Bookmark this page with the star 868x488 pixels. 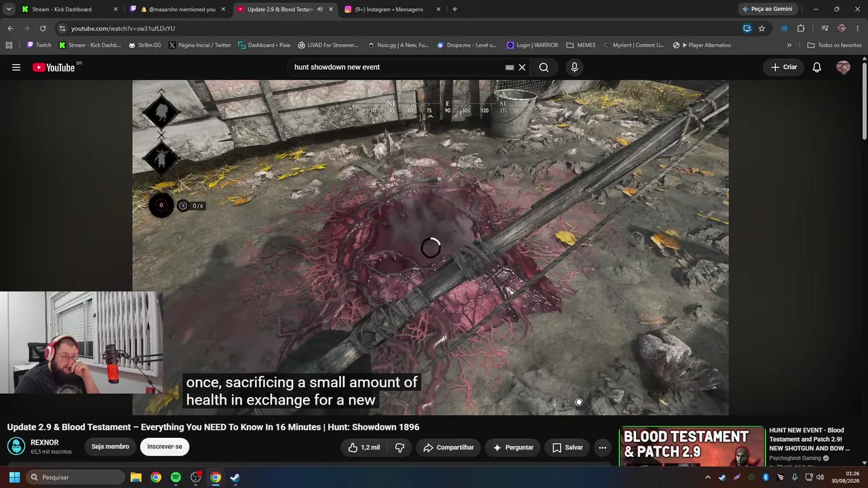(x=762, y=28)
